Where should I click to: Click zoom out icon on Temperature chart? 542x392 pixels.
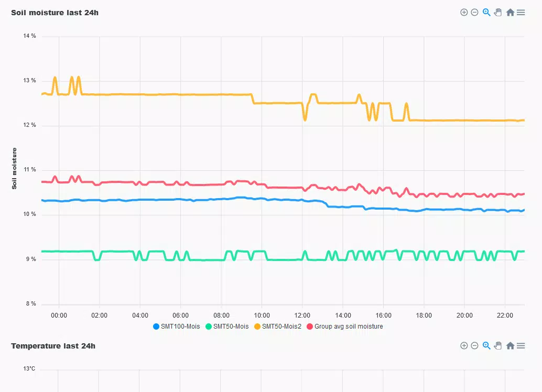(x=474, y=346)
